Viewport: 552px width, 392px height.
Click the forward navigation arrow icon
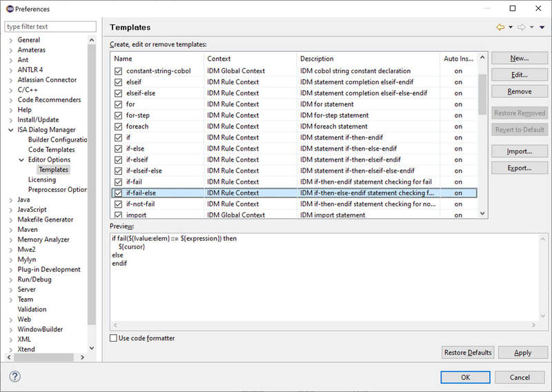[521, 28]
